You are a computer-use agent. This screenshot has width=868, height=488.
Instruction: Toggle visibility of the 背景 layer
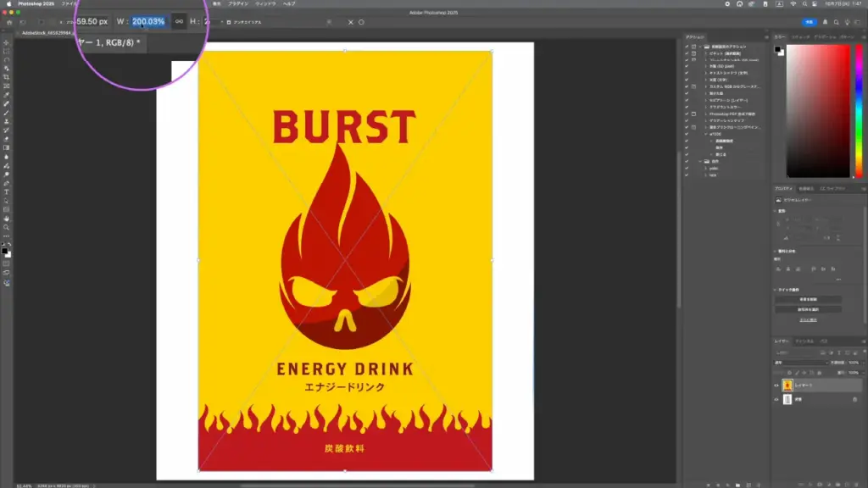coord(776,400)
